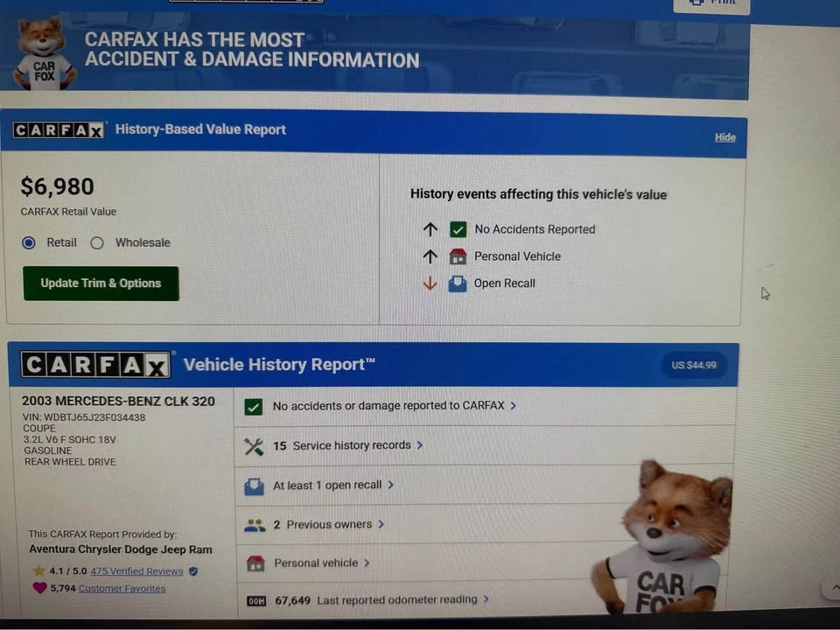Click the large Car Fox mascot at bottom right
Viewport: 840px width, 630px height.
662,537
